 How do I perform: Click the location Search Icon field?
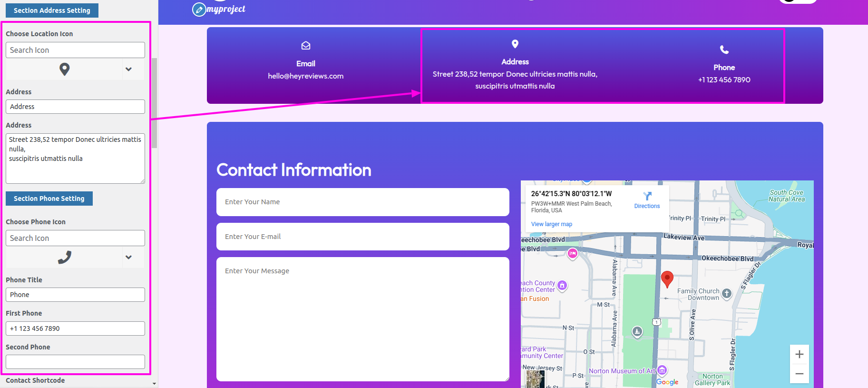point(75,50)
